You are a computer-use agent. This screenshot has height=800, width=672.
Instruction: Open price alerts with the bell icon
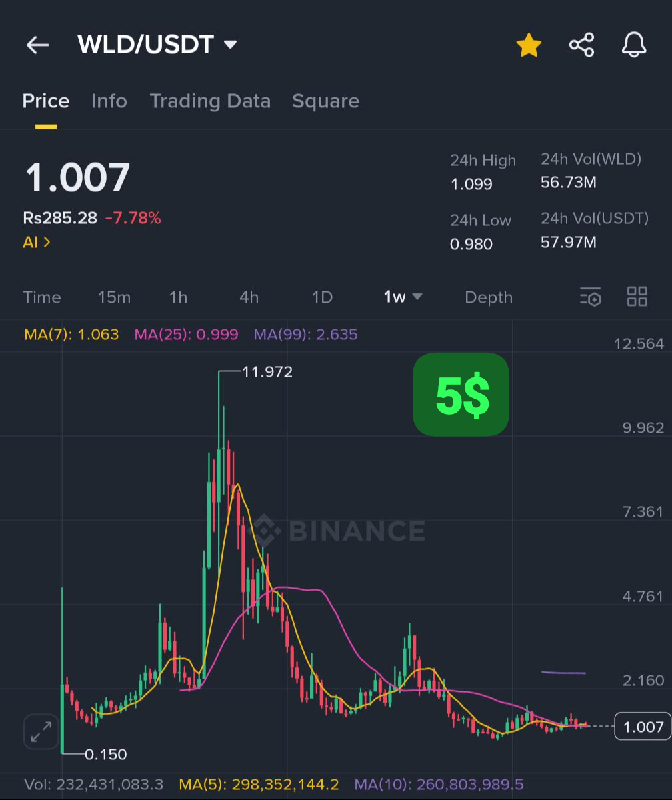pyautogui.click(x=633, y=45)
